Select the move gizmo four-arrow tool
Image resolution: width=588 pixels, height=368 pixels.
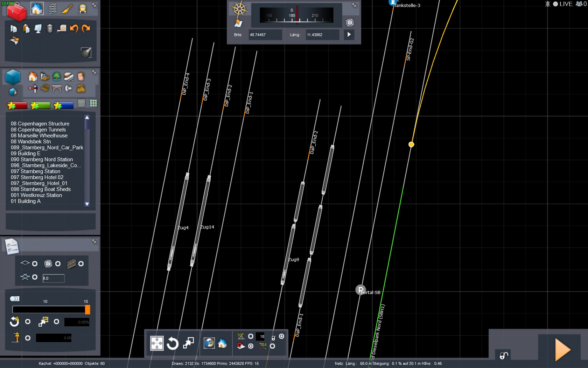point(157,343)
